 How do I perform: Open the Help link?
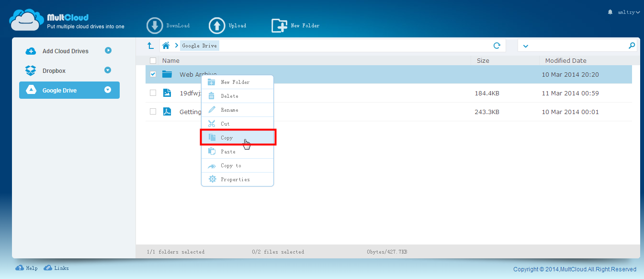pyautogui.click(x=32, y=268)
